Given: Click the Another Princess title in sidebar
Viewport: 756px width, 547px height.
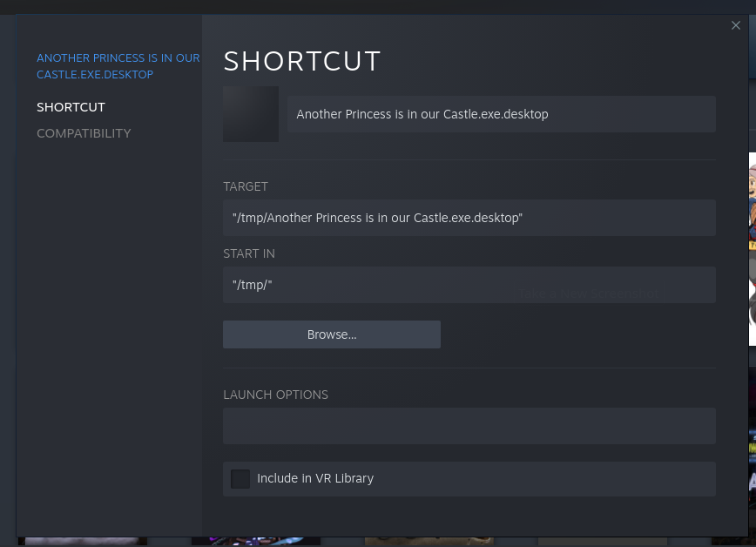Looking at the screenshot, I should tap(118, 66).
